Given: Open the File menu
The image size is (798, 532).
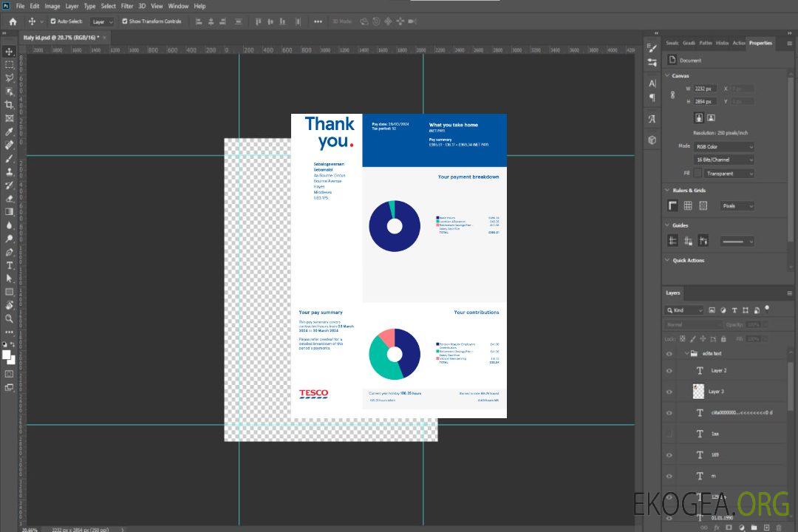Looking at the screenshot, I should pos(21,6).
